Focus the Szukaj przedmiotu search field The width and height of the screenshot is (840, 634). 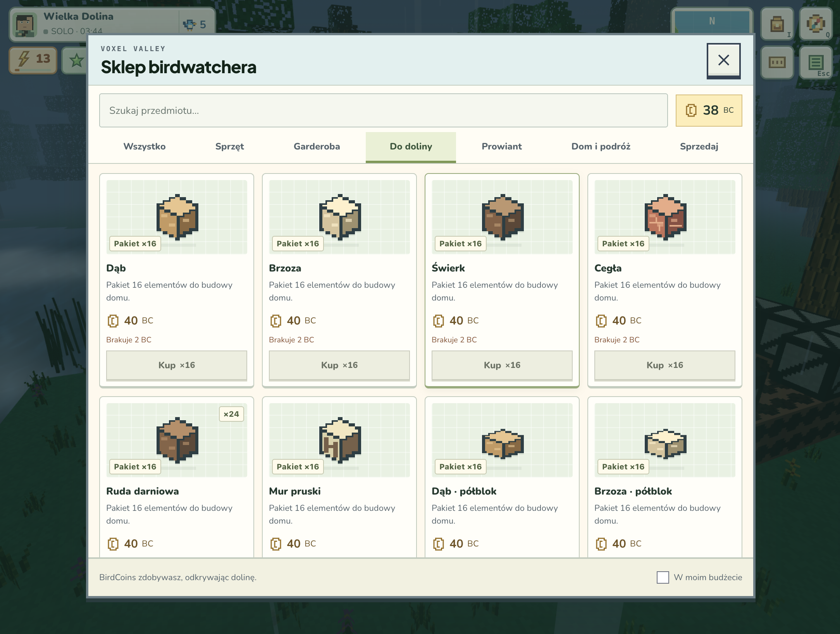click(384, 111)
